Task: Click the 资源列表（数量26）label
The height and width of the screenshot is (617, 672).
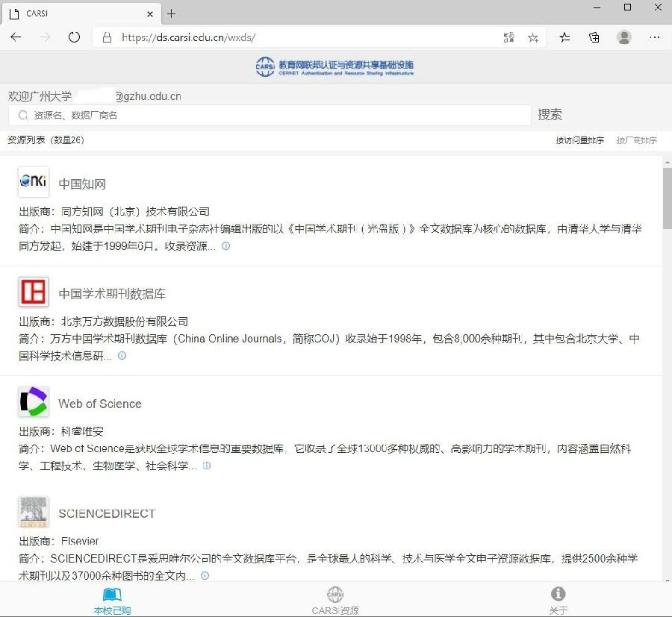Action: pos(46,140)
